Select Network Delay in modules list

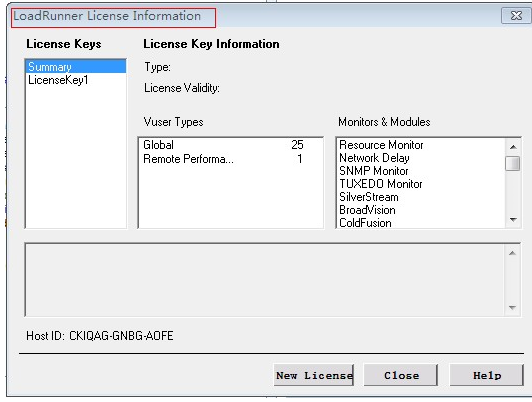pyautogui.click(x=374, y=158)
